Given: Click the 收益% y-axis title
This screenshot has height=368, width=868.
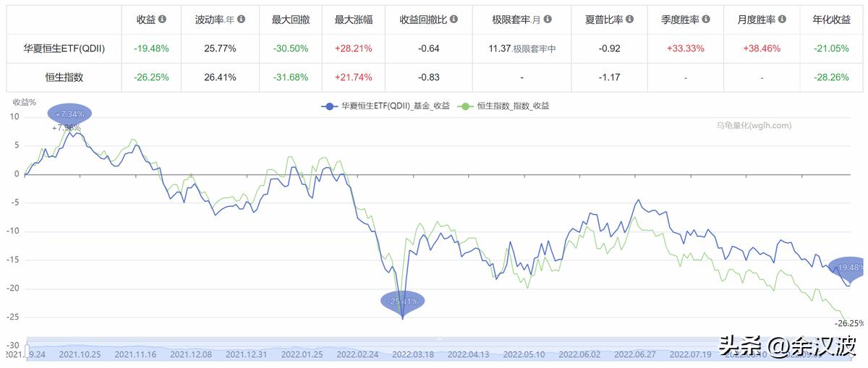Looking at the screenshot, I should pos(24,102).
